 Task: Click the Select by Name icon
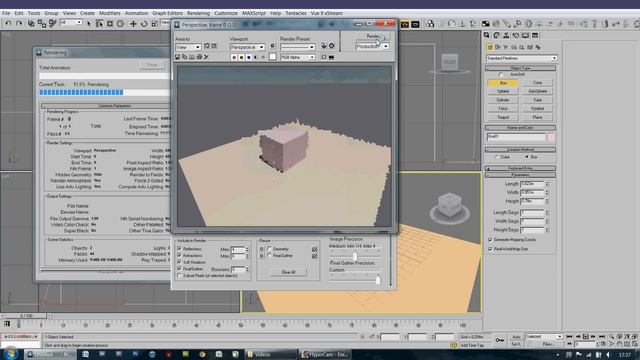pos(99,24)
